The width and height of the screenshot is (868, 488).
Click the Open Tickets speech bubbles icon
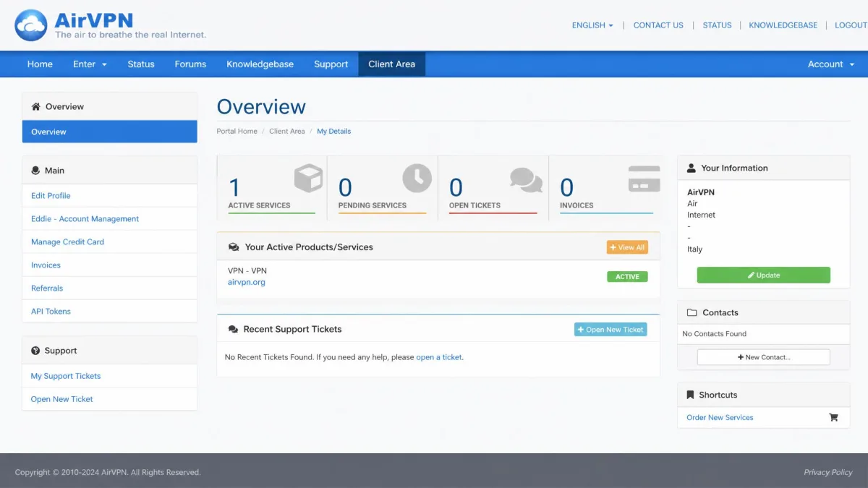526,180
